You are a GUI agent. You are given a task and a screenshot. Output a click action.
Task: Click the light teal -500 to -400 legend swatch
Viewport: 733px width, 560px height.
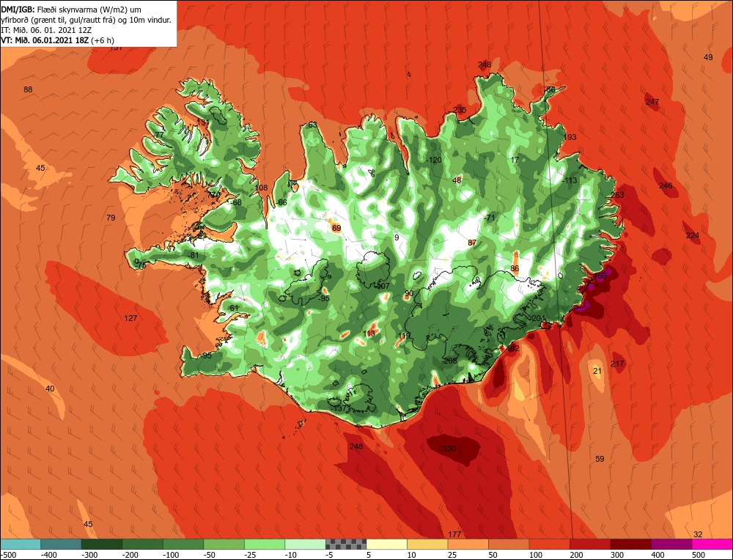(x=21, y=544)
